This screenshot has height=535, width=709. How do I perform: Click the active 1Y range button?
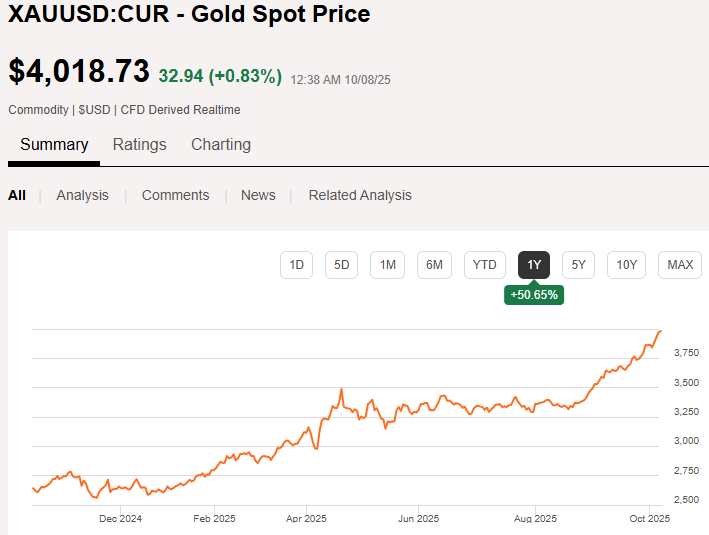(x=534, y=265)
